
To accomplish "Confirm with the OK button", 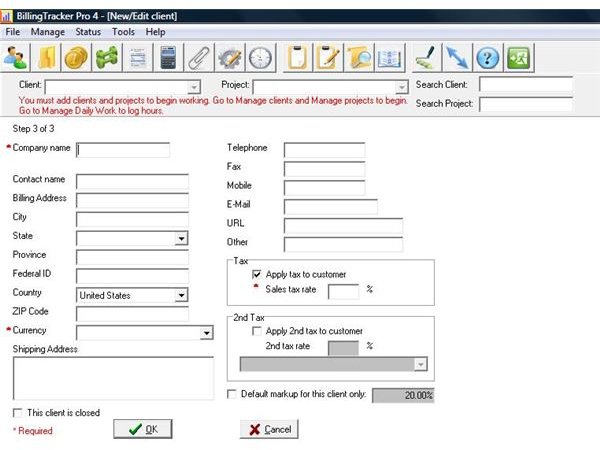I will (143, 429).
